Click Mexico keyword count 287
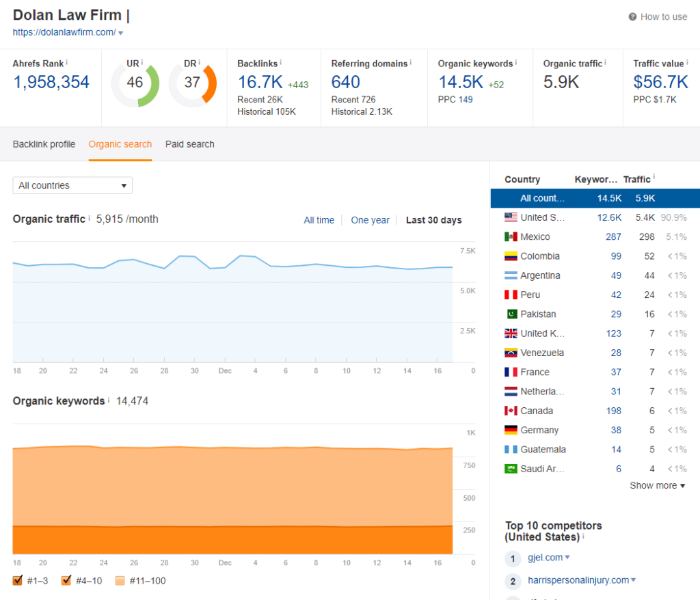 pyautogui.click(x=613, y=236)
